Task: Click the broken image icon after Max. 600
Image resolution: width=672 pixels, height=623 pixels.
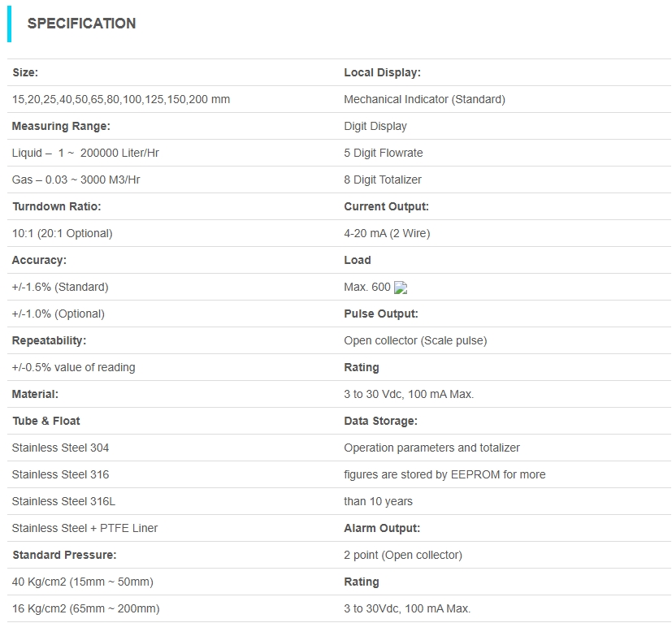Action: (400, 288)
